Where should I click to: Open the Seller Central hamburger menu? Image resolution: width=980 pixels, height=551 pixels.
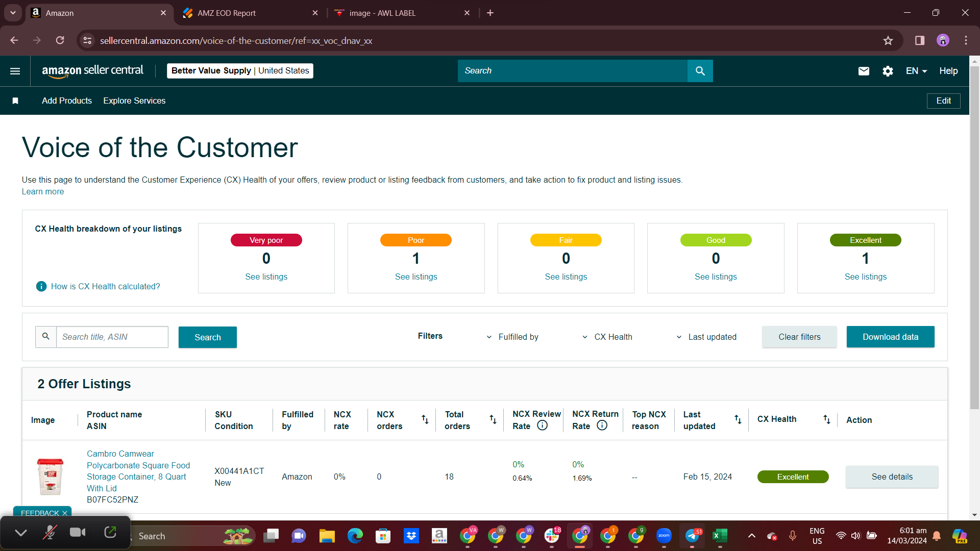pos(15,71)
